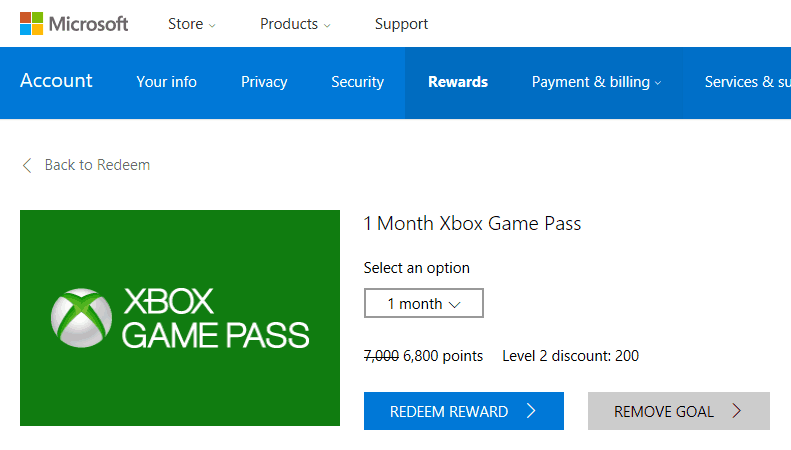Expand the Products dropdown menu
This screenshot has height=450, width=791.
[295, 24]
